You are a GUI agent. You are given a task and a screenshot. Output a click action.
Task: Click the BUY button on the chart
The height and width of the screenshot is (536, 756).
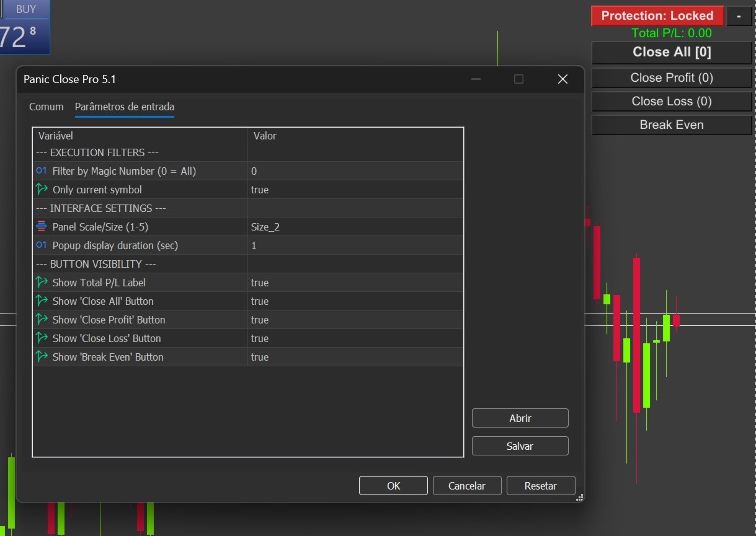pyautogui.click(x=26, y=9)
